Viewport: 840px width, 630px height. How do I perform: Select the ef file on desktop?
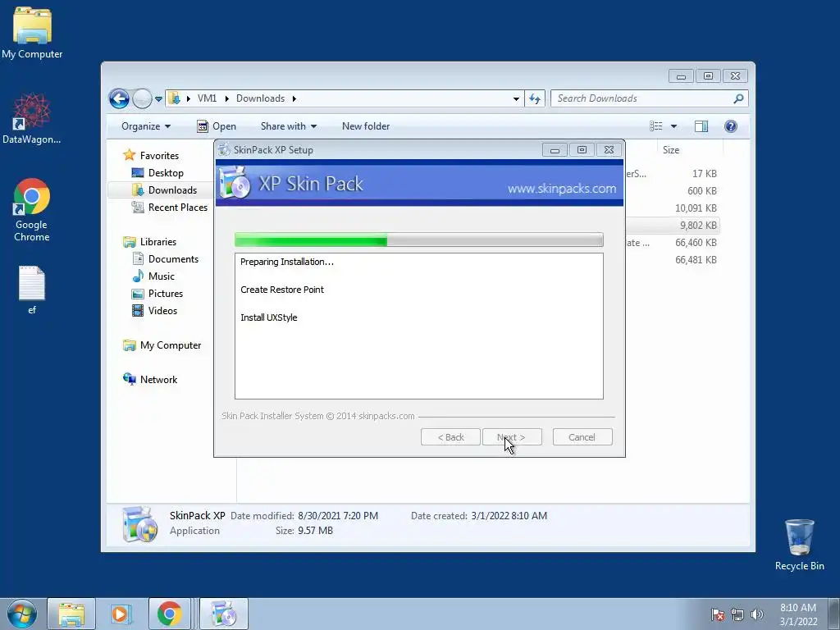[32, 290]
